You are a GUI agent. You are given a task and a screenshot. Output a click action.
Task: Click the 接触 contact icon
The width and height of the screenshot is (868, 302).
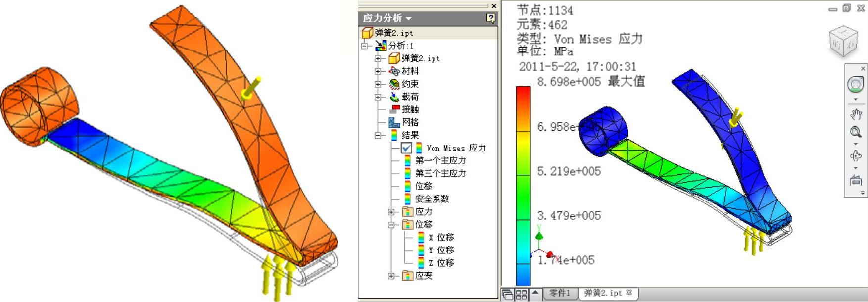[x=394, y=109]
